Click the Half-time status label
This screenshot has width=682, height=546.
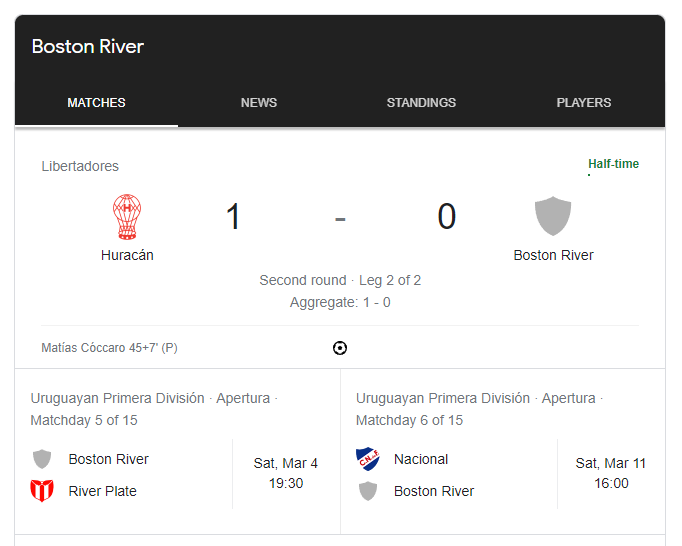coord(613,164)
